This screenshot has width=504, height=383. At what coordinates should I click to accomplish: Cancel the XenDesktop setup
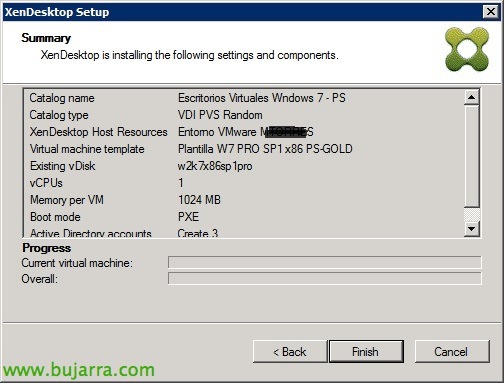452,351
